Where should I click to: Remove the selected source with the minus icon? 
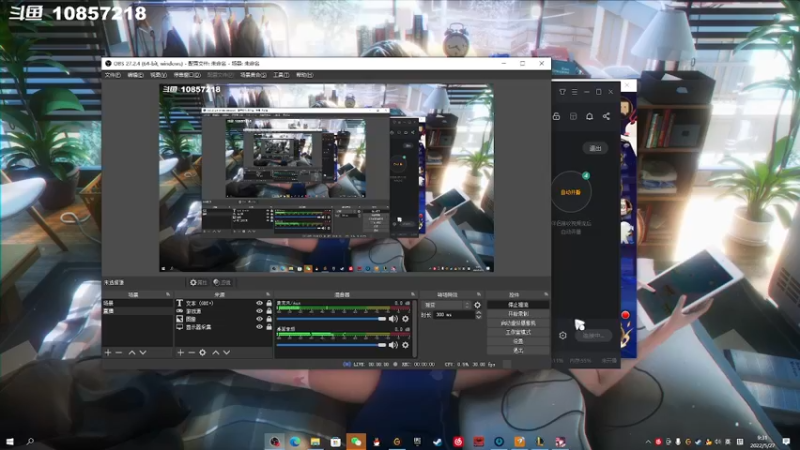pos(191,353)
